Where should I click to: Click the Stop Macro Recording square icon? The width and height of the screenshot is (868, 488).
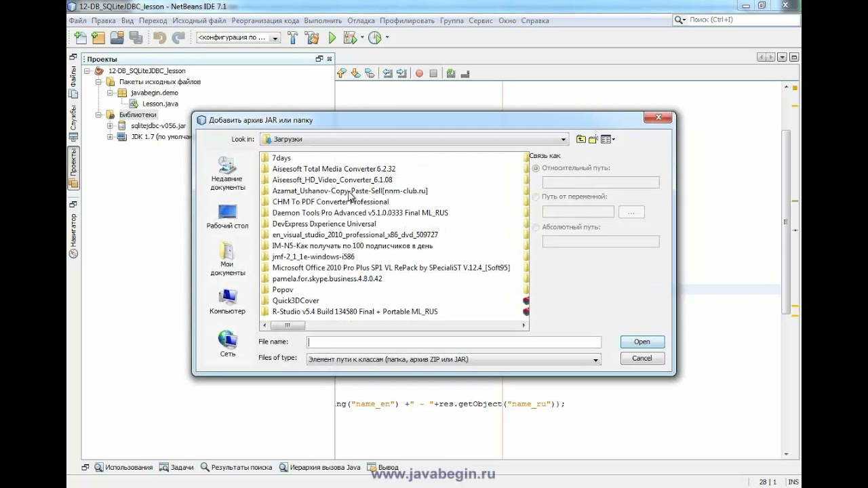click(433, 73)
